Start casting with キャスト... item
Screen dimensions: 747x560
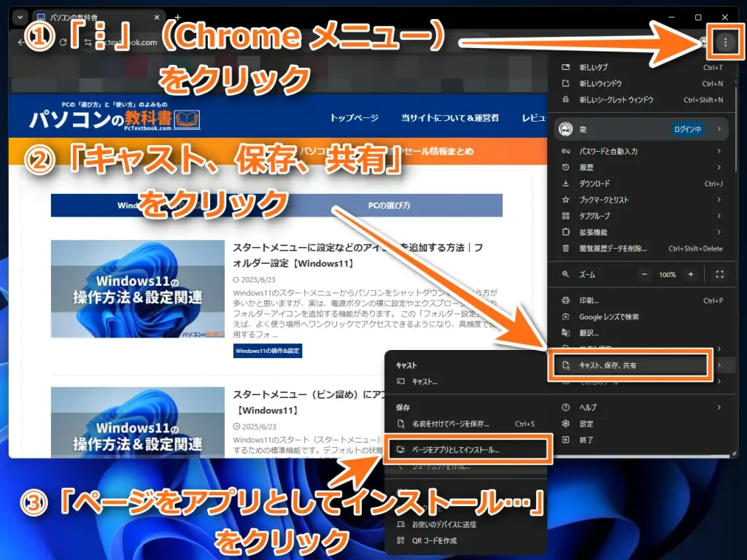[465, 381]
